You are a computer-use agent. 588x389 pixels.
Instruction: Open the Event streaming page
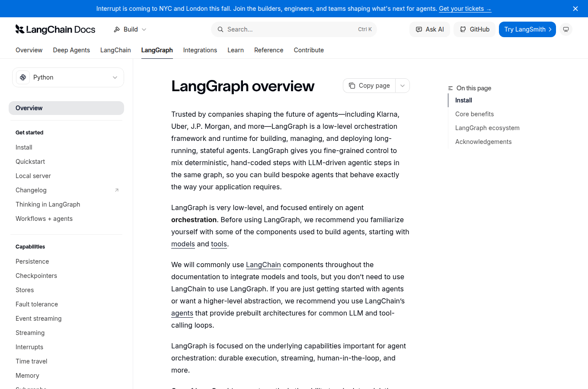38,319
